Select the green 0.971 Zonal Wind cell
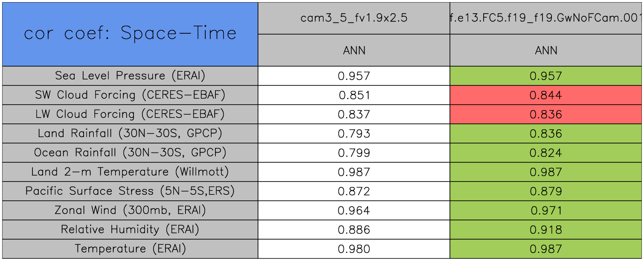 click(x=546, y=210)
